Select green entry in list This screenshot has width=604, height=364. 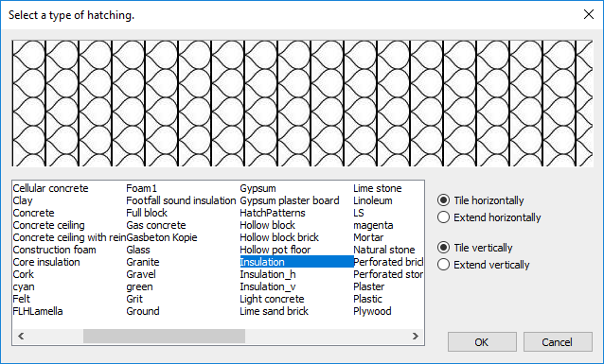click(139, 287)
